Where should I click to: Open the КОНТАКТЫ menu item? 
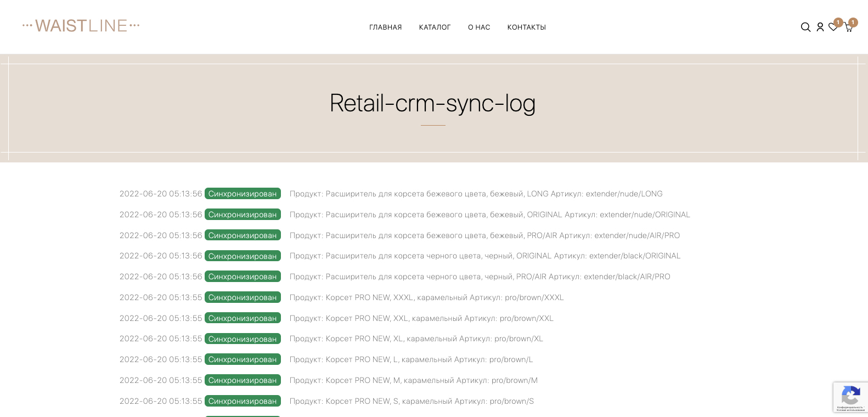[x=527, y=27]
